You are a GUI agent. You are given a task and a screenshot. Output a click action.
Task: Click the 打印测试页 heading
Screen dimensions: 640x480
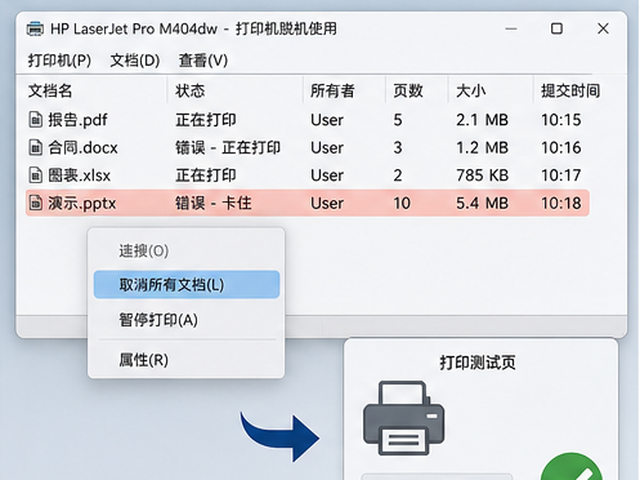477,362
